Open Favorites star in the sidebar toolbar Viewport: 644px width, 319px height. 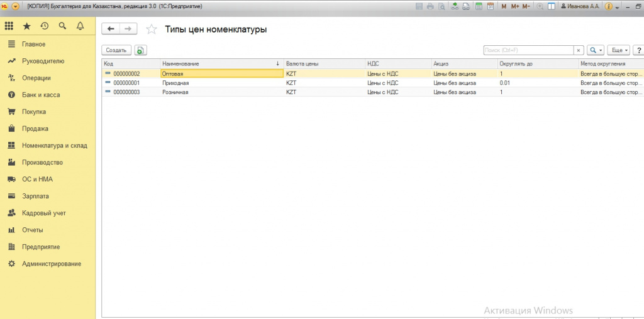(x=26, y=26)
